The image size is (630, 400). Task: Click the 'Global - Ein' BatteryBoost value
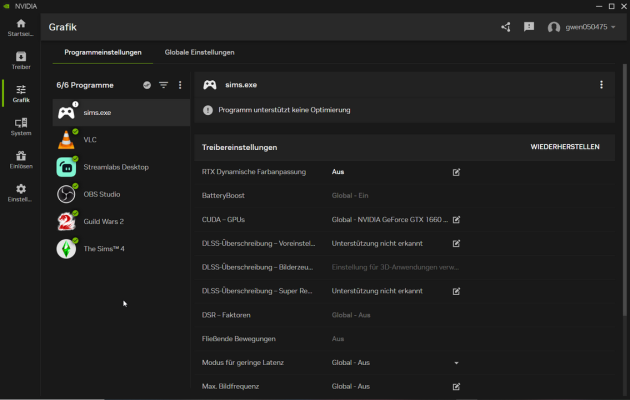pos(350,196)
